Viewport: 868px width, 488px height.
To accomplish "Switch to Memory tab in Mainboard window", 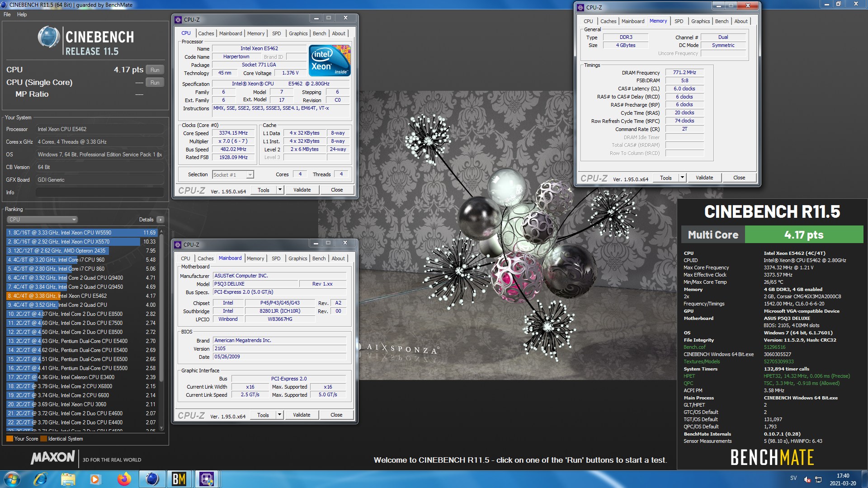I will point(255,258).
